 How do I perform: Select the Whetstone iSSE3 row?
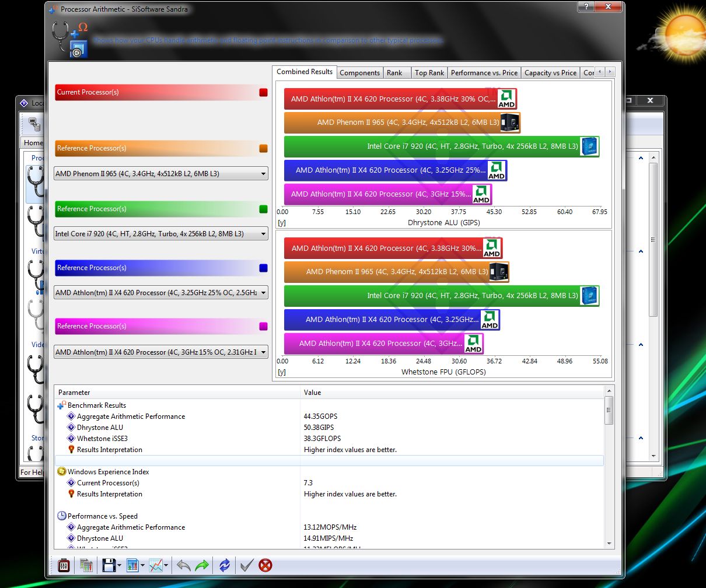[330, 439]
